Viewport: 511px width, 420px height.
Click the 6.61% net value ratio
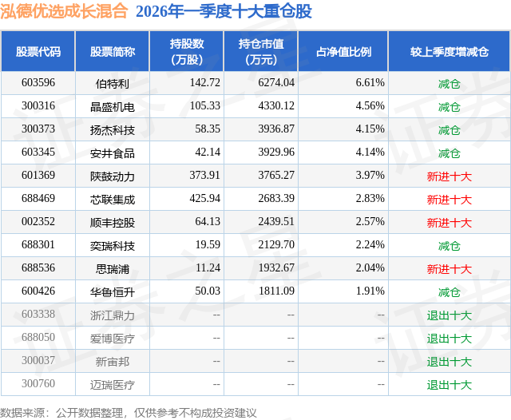[x=370, y=83]
